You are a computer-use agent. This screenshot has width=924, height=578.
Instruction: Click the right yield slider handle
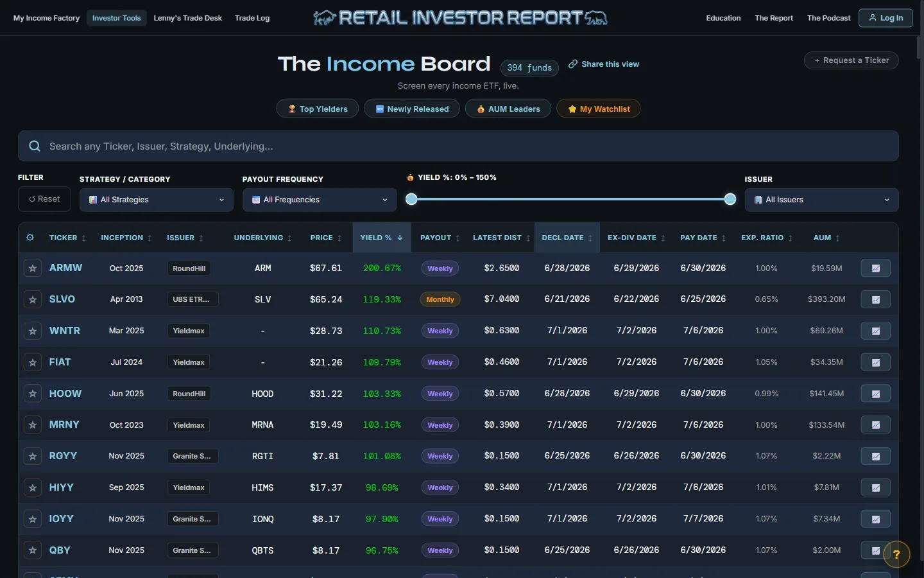[x=730, y=199]
